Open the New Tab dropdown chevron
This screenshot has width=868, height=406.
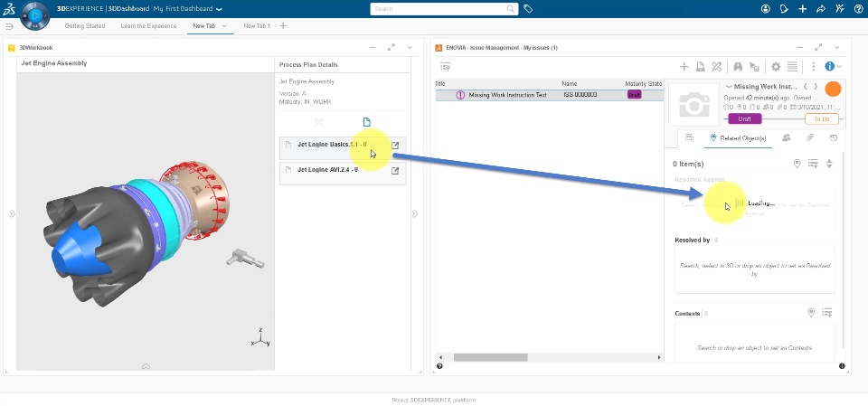[225, 26]
